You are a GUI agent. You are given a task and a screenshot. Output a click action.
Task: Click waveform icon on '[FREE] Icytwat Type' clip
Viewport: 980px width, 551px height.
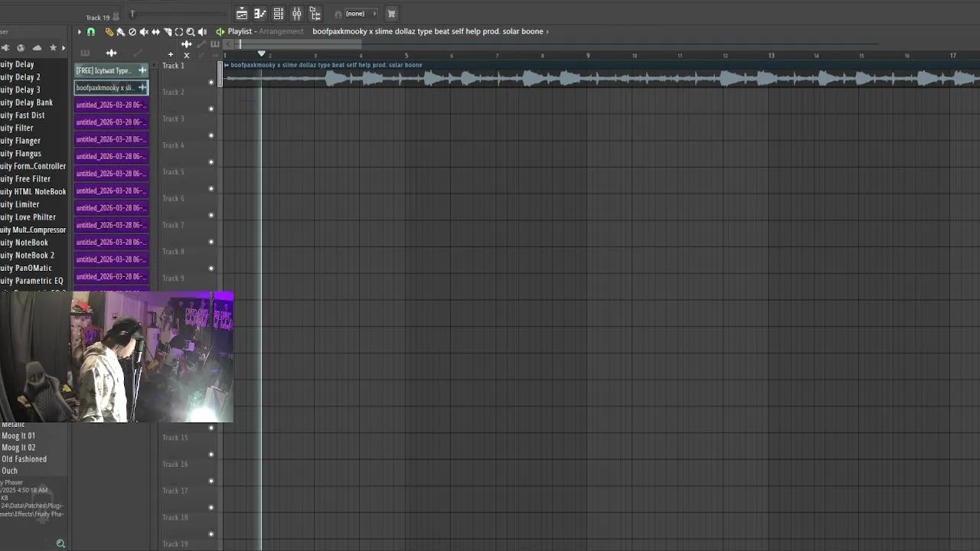tap(142, 70)
